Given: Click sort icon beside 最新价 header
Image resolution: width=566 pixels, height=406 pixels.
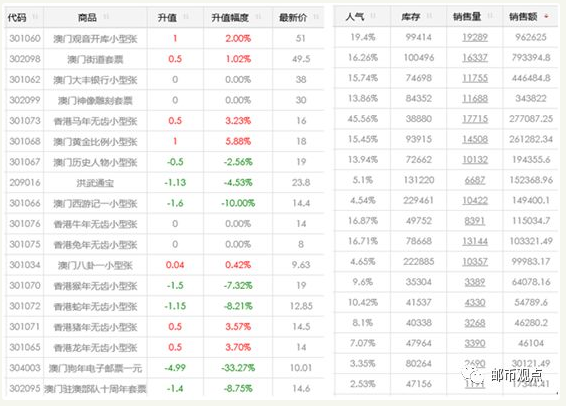Looking at the screenshot, I should (x=316, y=17).
